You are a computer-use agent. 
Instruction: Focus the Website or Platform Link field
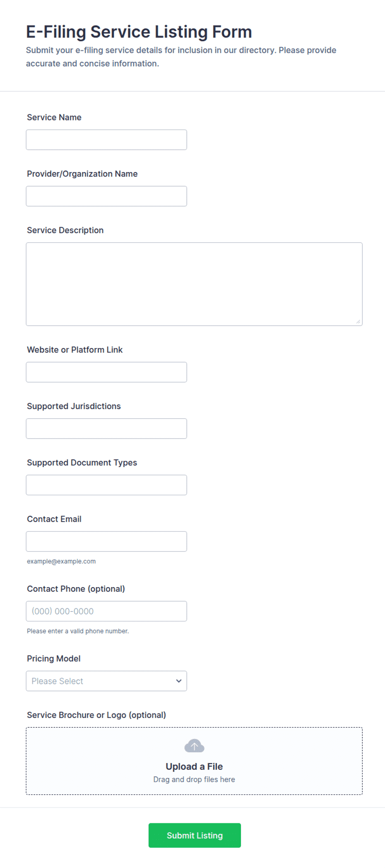pos(106,372)
